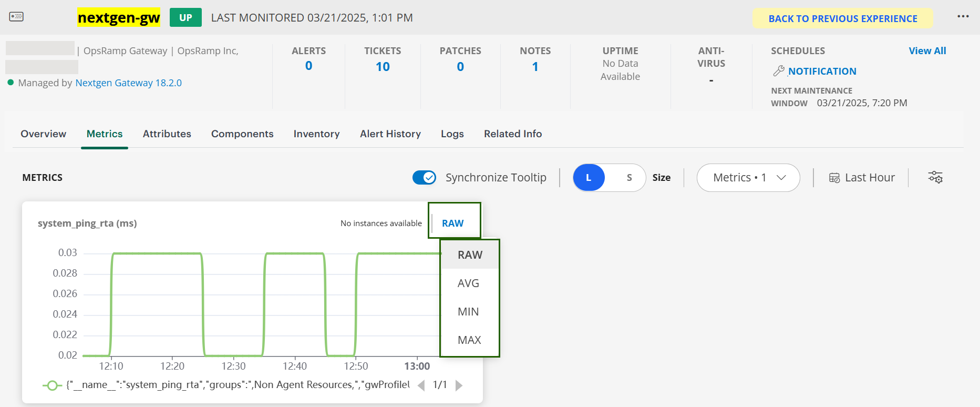Switch to the Logs tab

(x=452, y=134)
